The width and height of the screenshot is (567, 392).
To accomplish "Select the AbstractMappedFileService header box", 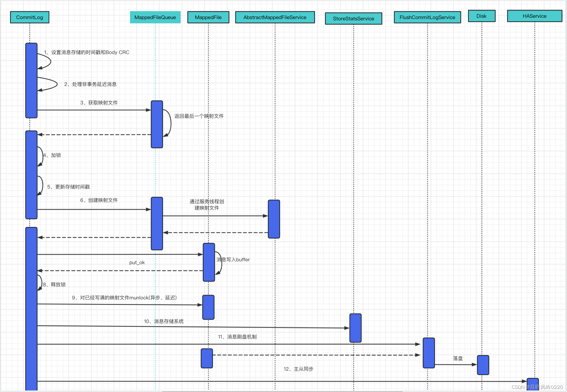I will 275,17.
